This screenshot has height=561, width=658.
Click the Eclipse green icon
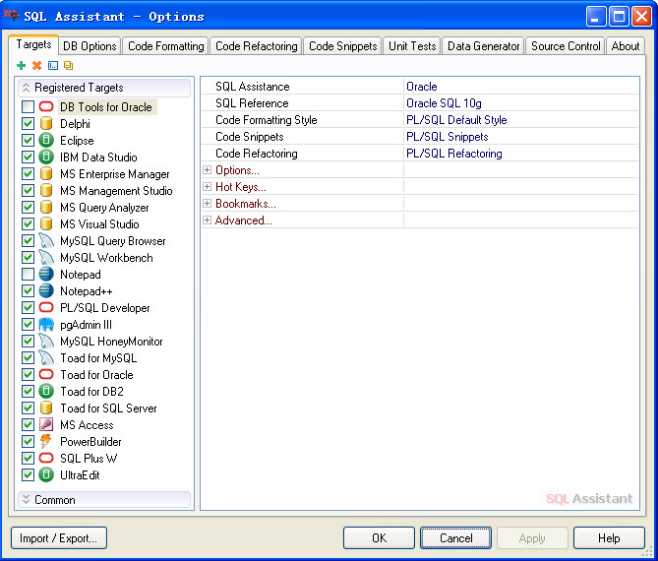46,140
